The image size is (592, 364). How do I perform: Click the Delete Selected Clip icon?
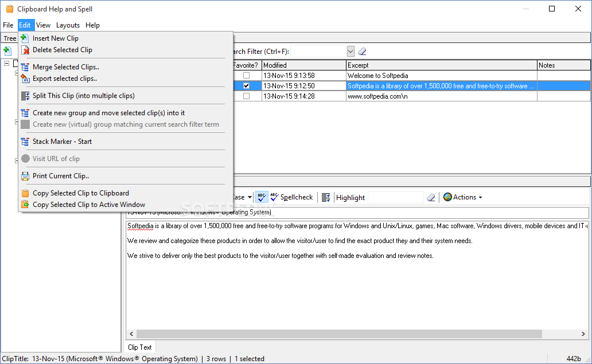[25, 50]
